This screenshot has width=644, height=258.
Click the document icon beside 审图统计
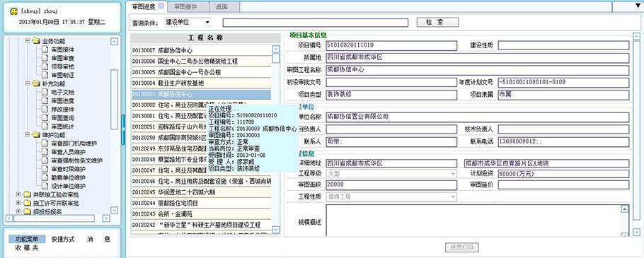point(45,126)
